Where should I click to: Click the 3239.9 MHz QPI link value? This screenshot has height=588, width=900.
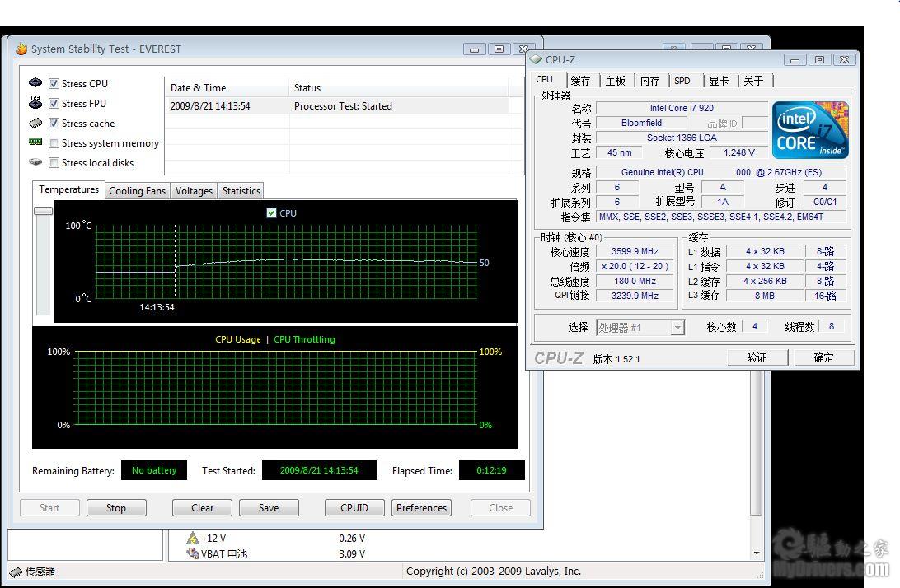click(635, 296)
